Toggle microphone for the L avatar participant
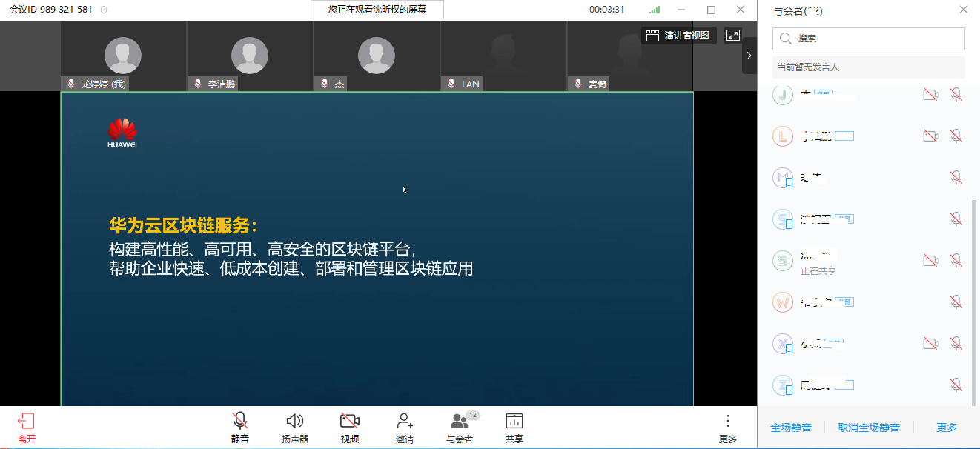The height and width of the screenshot is (449, 980). pos(956,136)
